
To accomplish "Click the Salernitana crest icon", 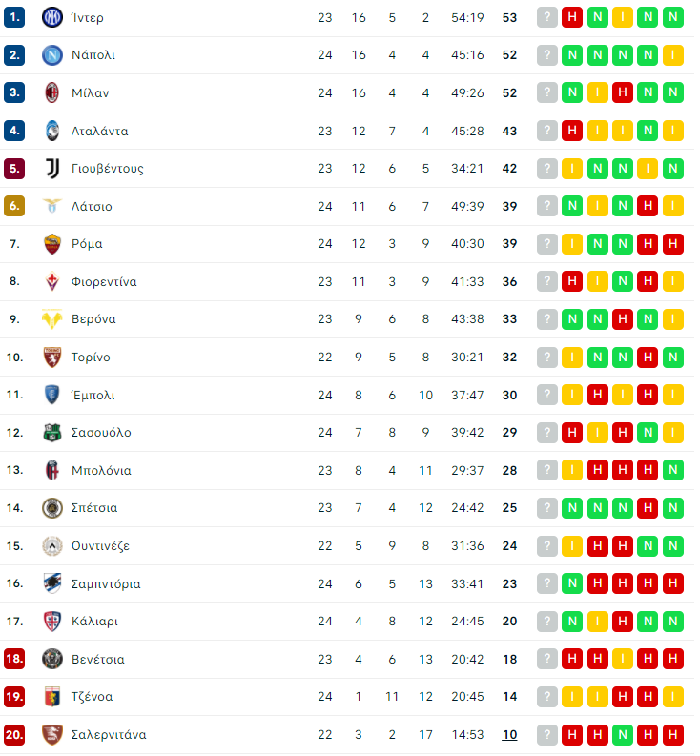I will click(52, 735).
